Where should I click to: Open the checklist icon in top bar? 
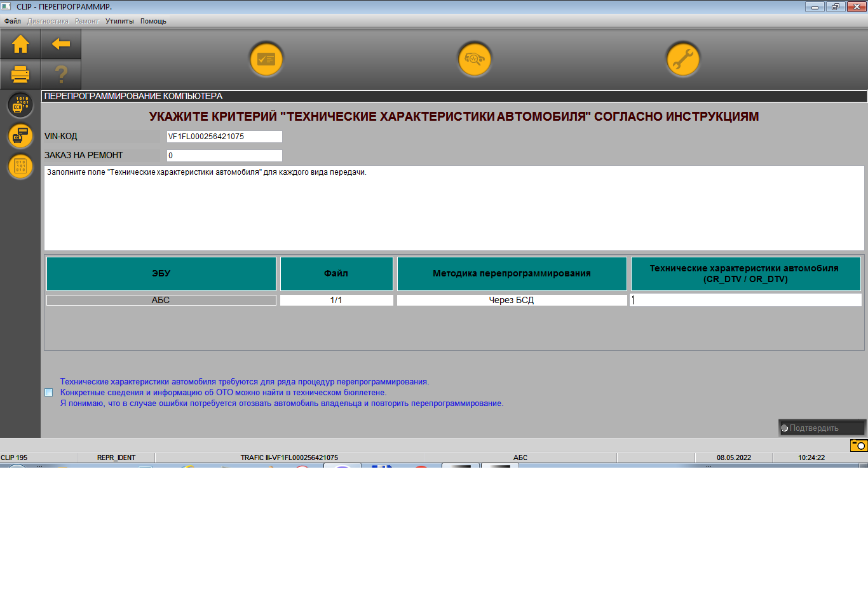266,60
